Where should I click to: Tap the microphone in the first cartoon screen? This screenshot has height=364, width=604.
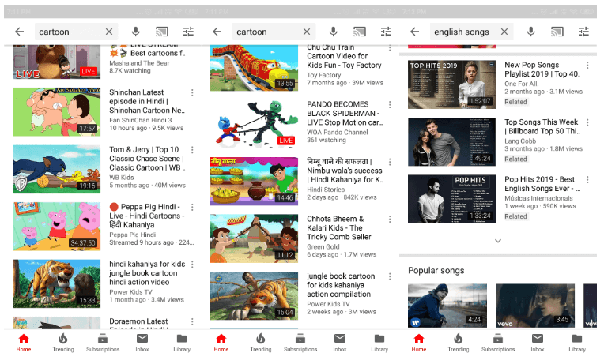pyautogui.click(x=136, y=32)
